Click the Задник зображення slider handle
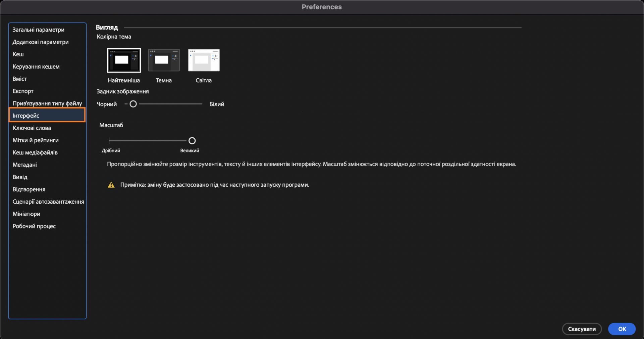Image resolution: width=644 pixels, height=339 pixels. click(x=133, y=104)
